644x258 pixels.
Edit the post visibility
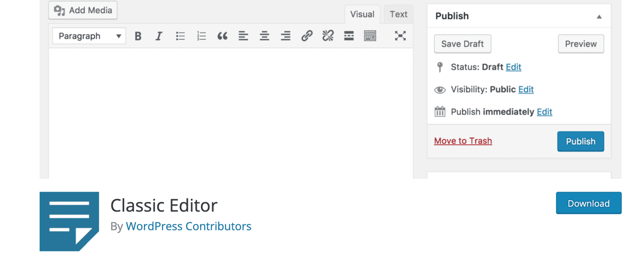(x=526, y=89)
